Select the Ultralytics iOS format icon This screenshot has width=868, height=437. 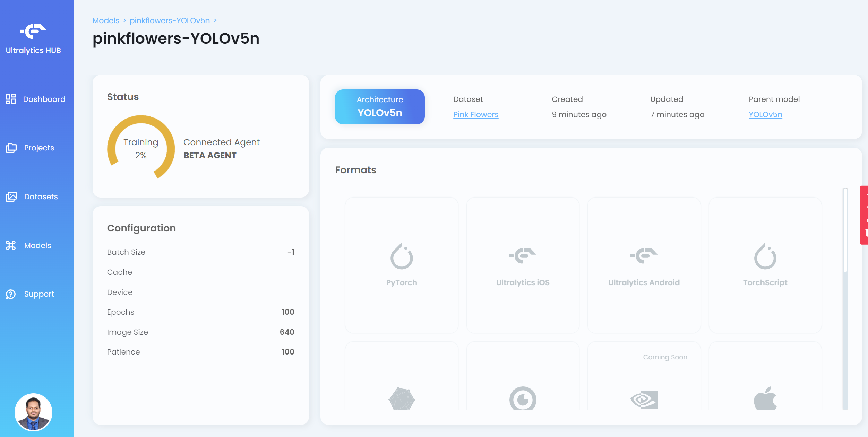pyautogui.click(x=523, y=256)
